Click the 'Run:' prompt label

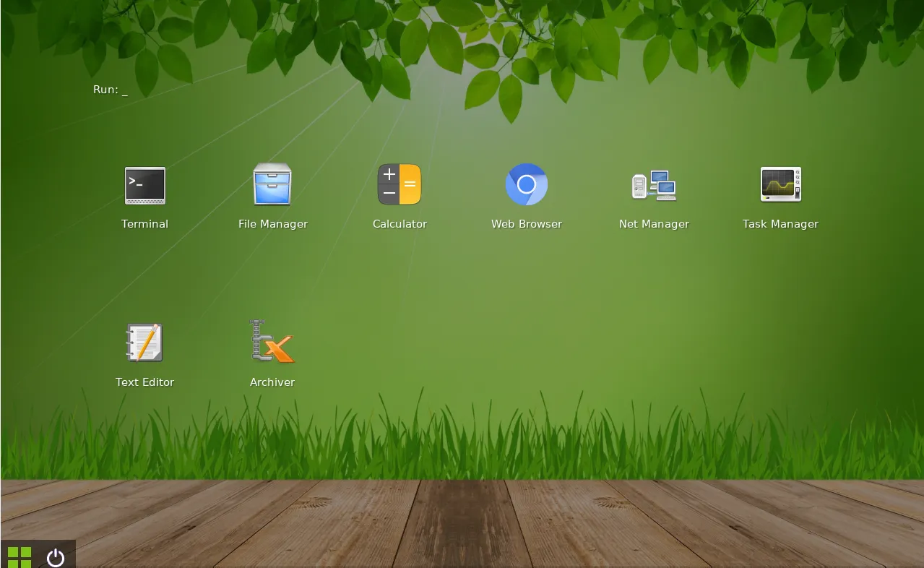[x=105, y=90]
